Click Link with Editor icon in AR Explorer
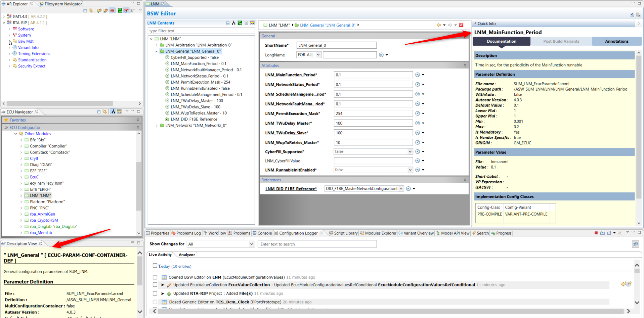This screenshot has width=644, height=318. click(91, 10)
